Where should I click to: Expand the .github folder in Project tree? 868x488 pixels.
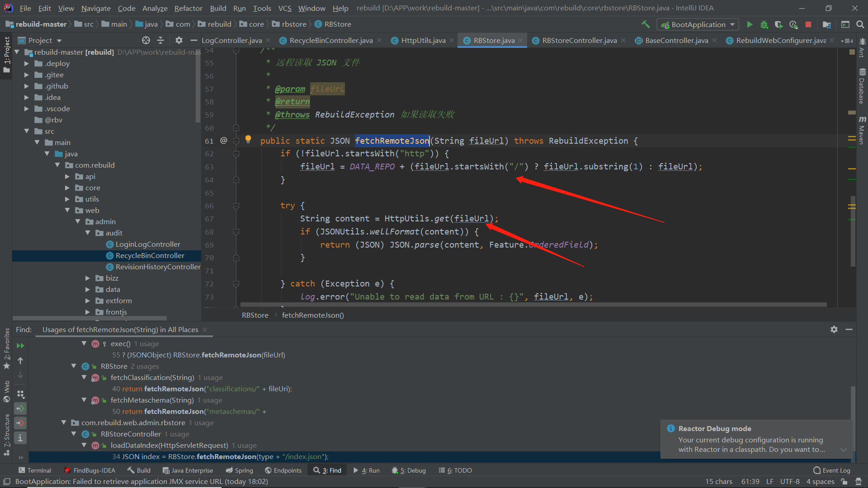pos(27,86)
